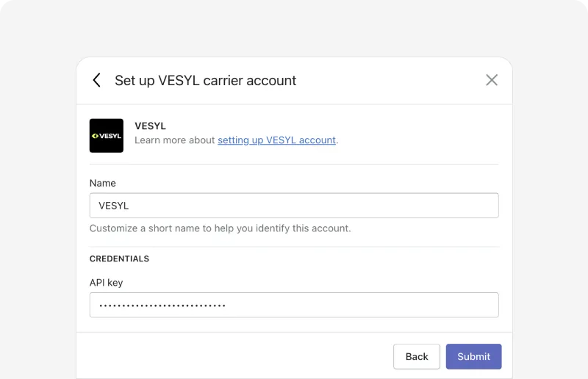The height and width of the screenshot is (379, 588).
Task: Place the cursor in the masked API key dots
Action: point(162,306)
